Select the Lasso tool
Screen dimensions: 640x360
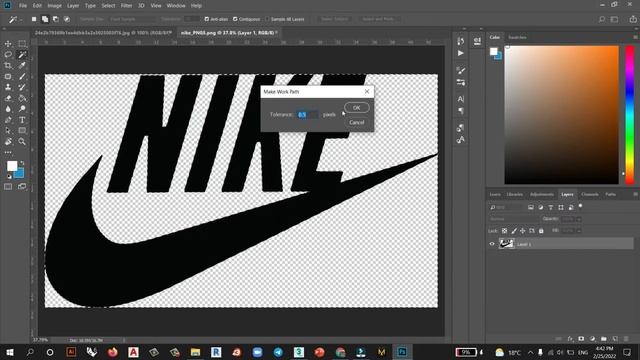click(x=8, y=54)
